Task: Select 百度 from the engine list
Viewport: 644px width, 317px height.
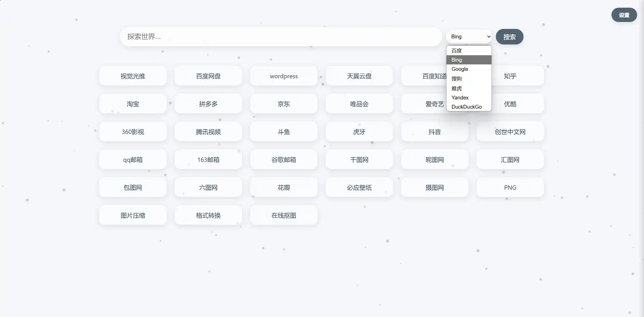Action: coord(469,51)
